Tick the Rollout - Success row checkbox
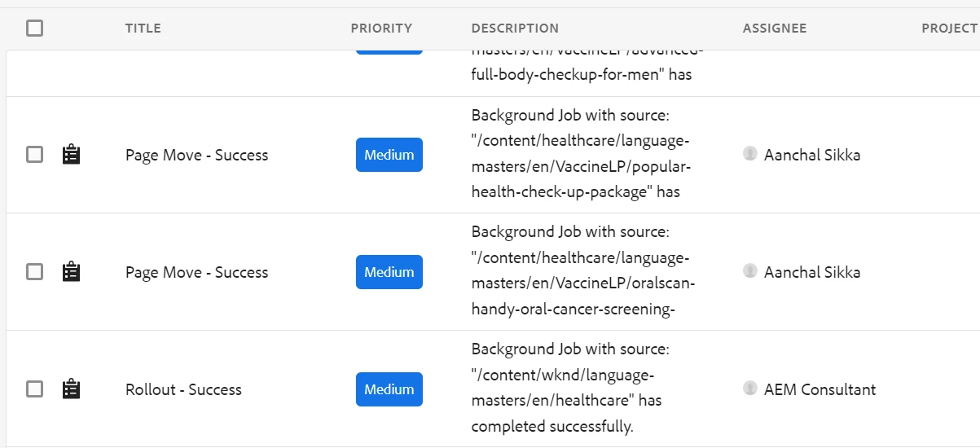Image resolution: width=980 pixels, height=448 pixels. (x=34, y=389)
